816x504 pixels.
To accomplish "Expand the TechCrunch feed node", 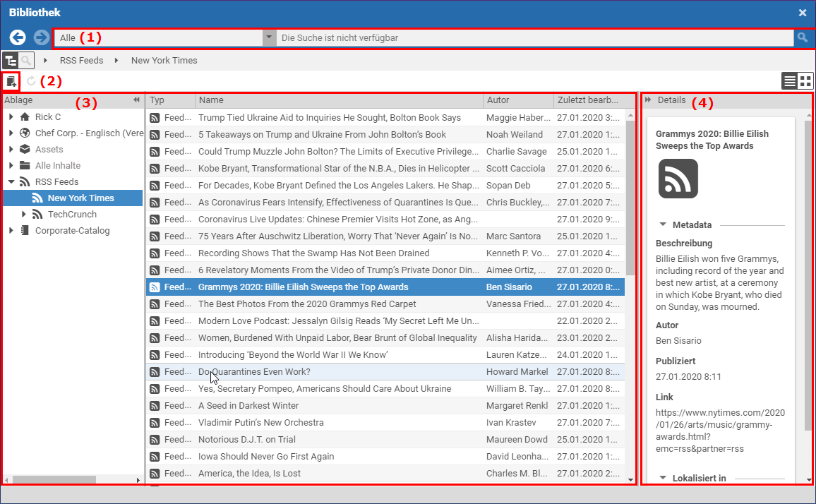I will coord(24,215).
